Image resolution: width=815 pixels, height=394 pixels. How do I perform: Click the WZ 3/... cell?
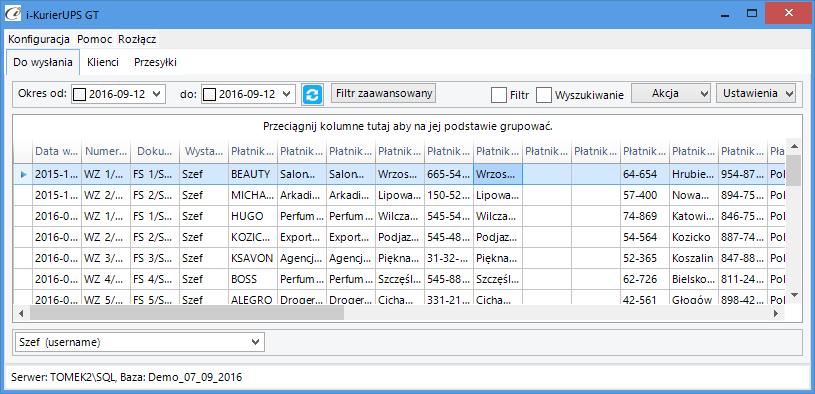click(x=106, y=258)
